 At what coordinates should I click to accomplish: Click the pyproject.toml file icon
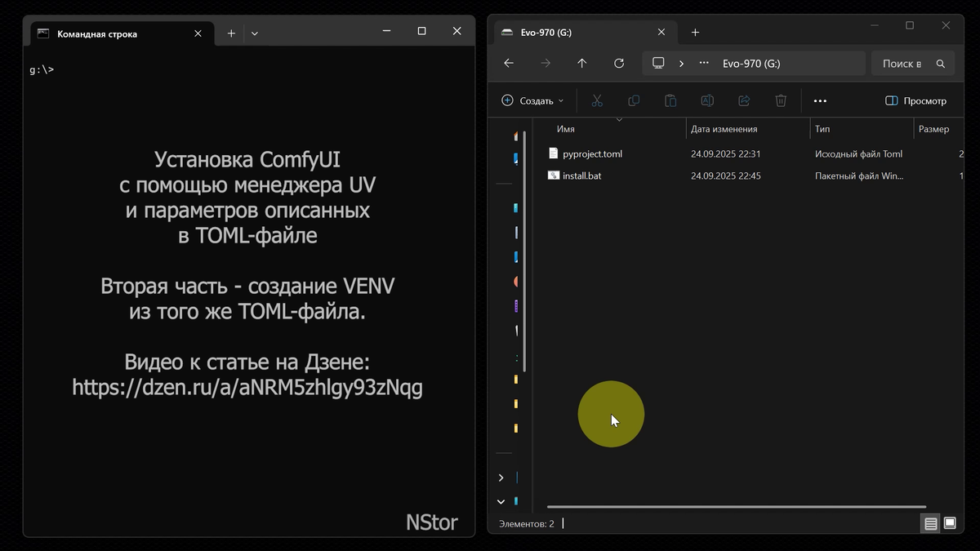point(553,153)
